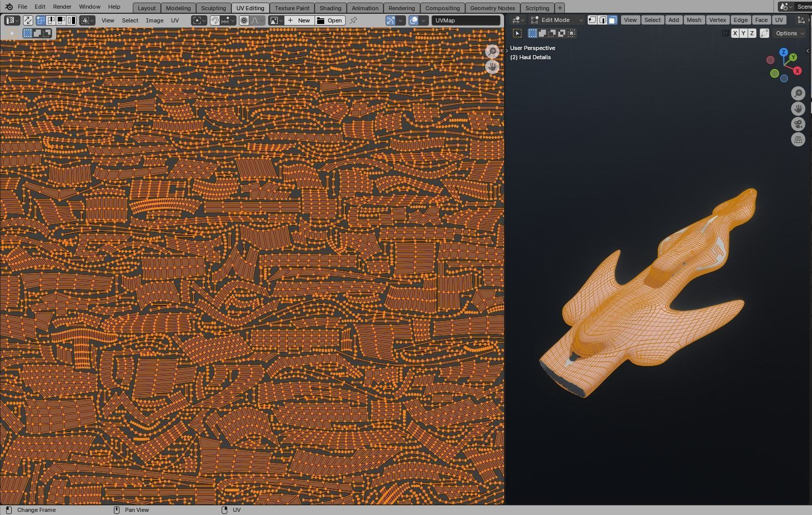
Task: Select mesh vertex select mode in 3D viewport
Action: pyautogui.click(x=592, y=20)
